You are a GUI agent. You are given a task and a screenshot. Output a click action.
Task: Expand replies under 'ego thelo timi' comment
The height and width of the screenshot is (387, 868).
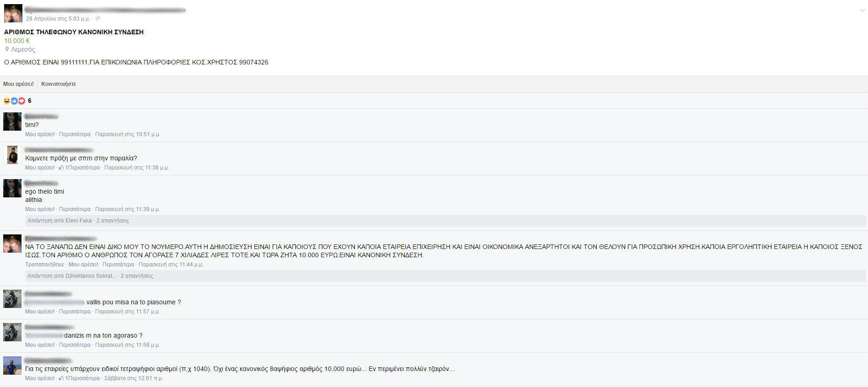[x=78, y=221]
